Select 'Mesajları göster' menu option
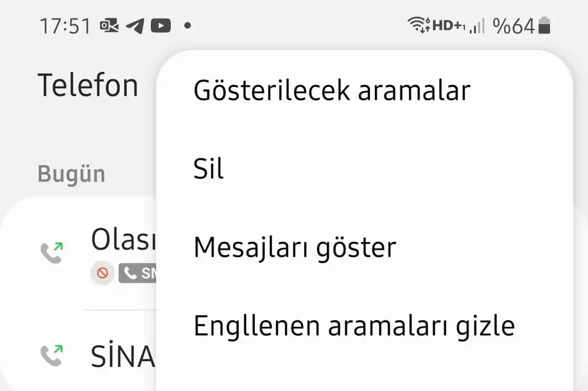The height and width of the screenshot is (391, 588). pyautogui.click(x=294, y=247)
